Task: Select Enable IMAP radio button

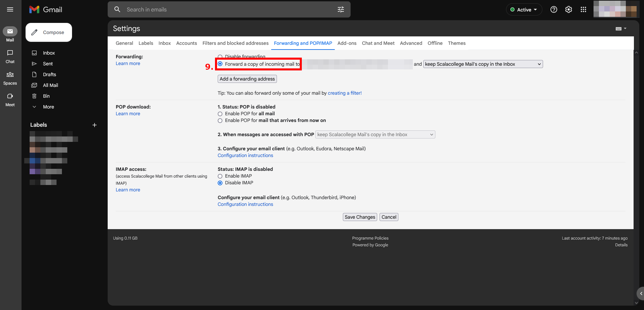Action: [220, 176]
